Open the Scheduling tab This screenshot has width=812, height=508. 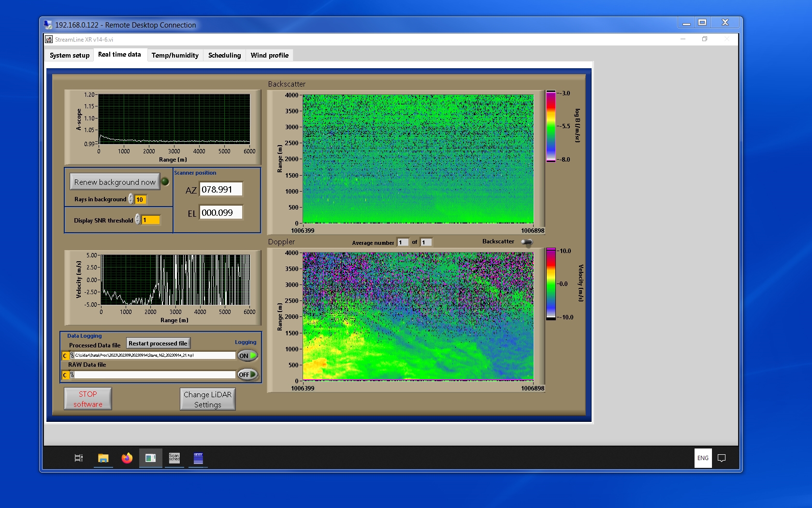224,55
